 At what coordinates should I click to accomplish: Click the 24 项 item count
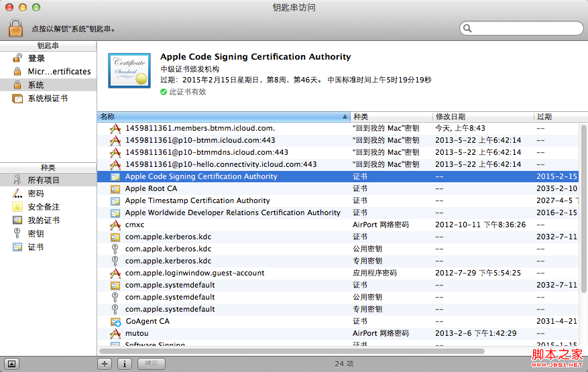tap(344, 364)
